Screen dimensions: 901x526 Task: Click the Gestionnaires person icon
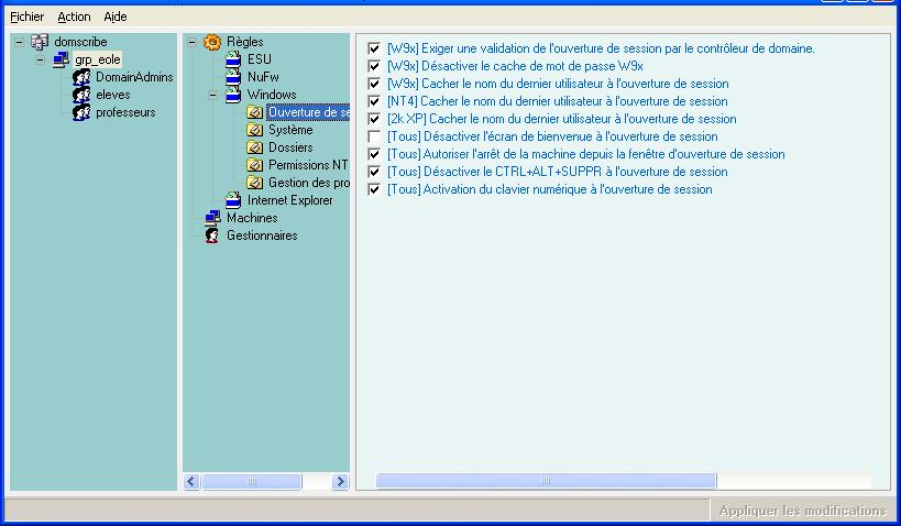click(212, 236)
